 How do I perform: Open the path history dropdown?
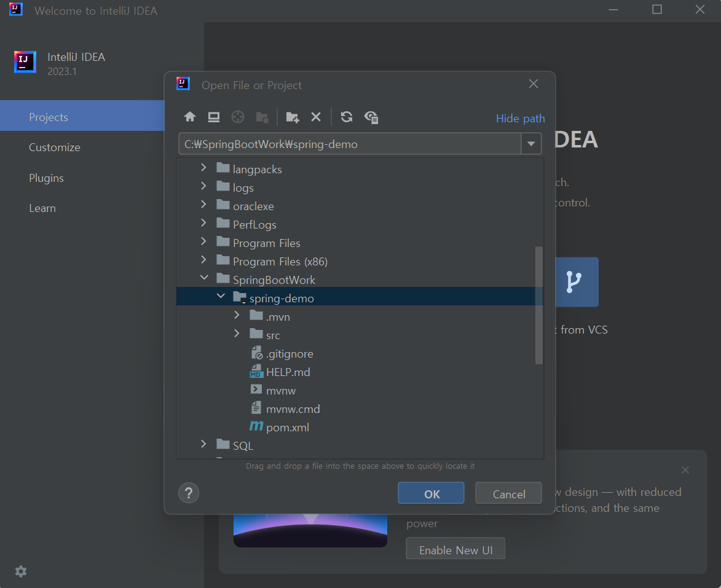coord(531,144)
